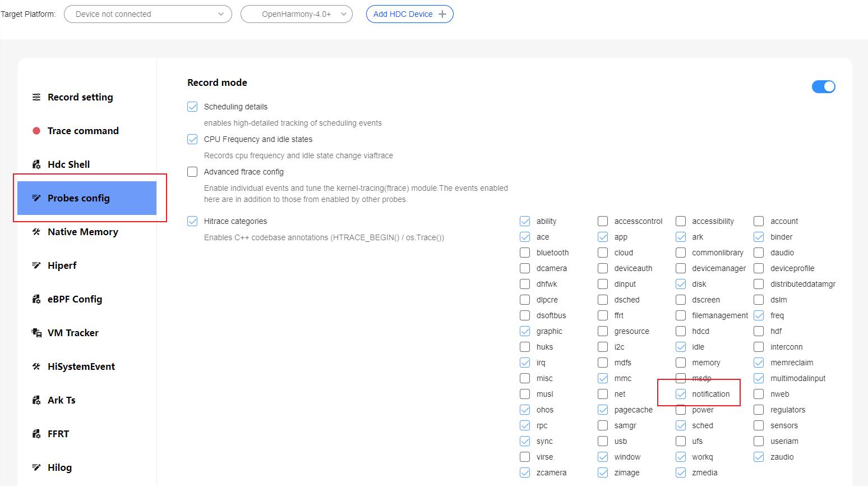This screenshot has height=486, width=868.
Task: Expand the OpenHarmony-4.0+ version dropdown
Action: 297,14
